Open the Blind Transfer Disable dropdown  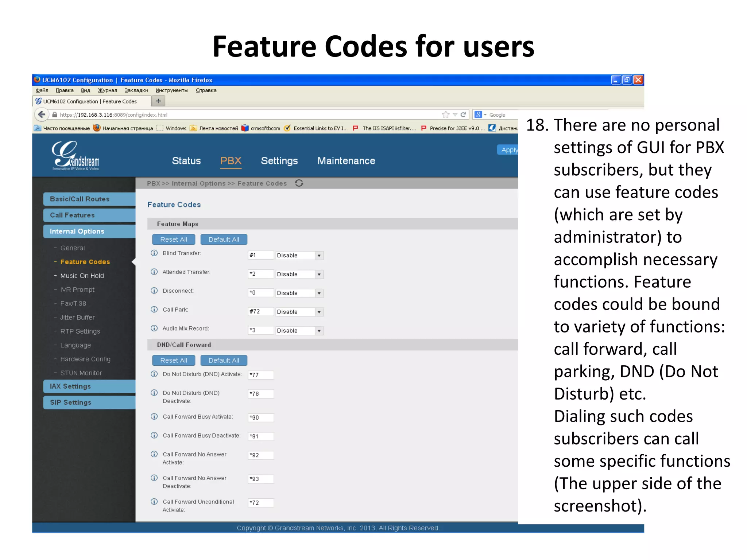[299, 255]
